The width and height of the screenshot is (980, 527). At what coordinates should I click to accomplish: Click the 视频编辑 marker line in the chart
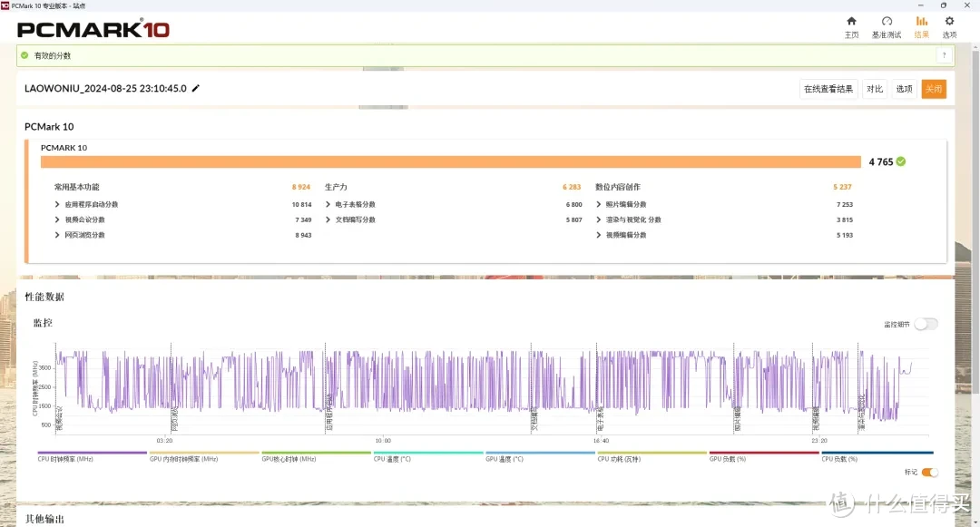(812, 387)
